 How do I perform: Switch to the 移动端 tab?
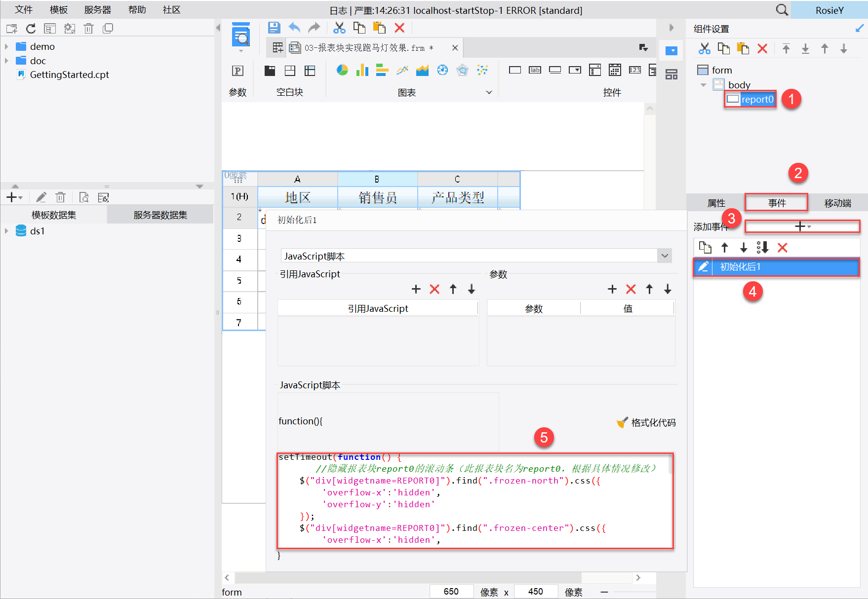pyautogui.click(x=838, y=203)
